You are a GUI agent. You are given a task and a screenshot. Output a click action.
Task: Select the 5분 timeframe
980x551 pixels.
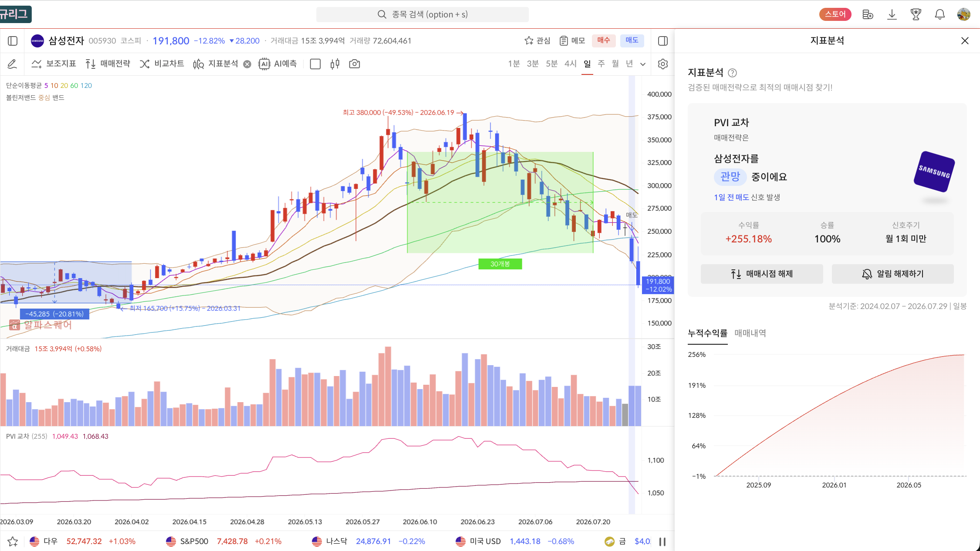pyautogui.click(x=552, y=64)
